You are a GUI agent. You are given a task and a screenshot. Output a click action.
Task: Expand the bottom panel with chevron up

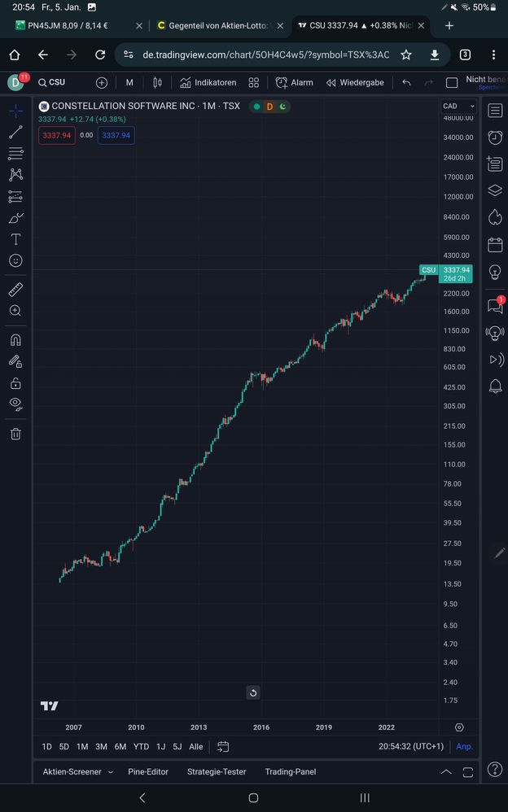[x=445, y=771]
